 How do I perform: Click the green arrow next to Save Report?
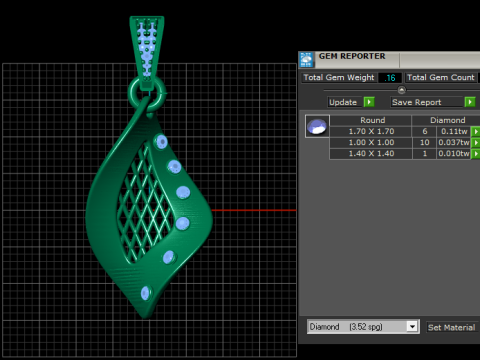pos(470,102)
